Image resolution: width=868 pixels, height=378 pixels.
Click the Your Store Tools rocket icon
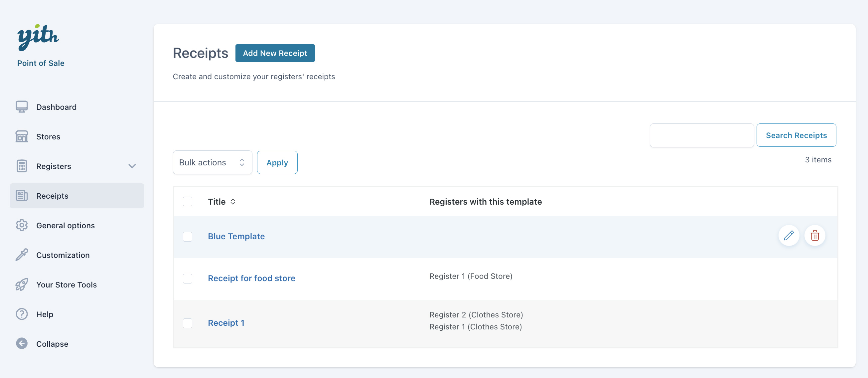point(22,284)
